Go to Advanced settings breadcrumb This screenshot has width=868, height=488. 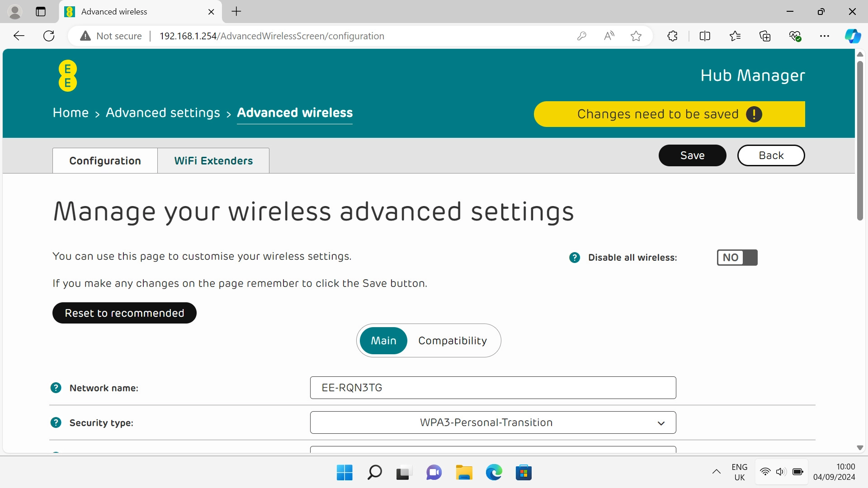tap(163, 113)
